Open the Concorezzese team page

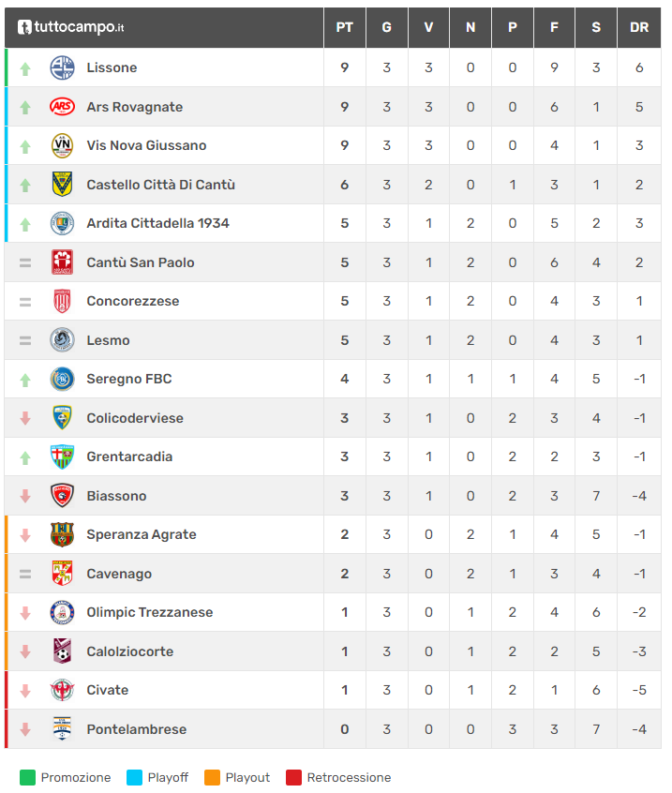coord(132,301)
